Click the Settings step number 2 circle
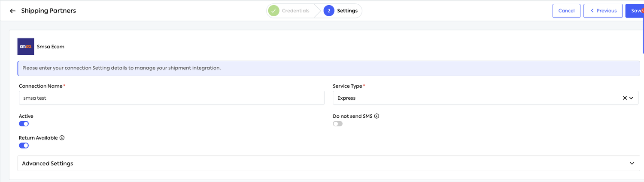 coord(329,11)
